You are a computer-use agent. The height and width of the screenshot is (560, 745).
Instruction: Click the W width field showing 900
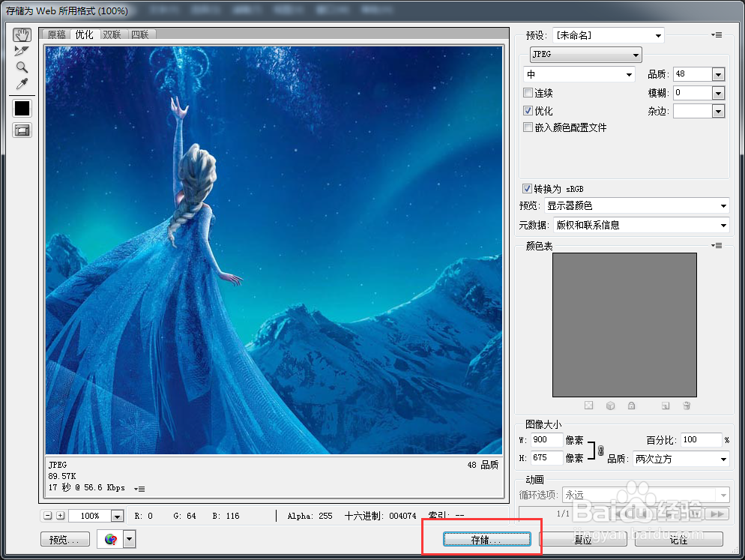547,440
